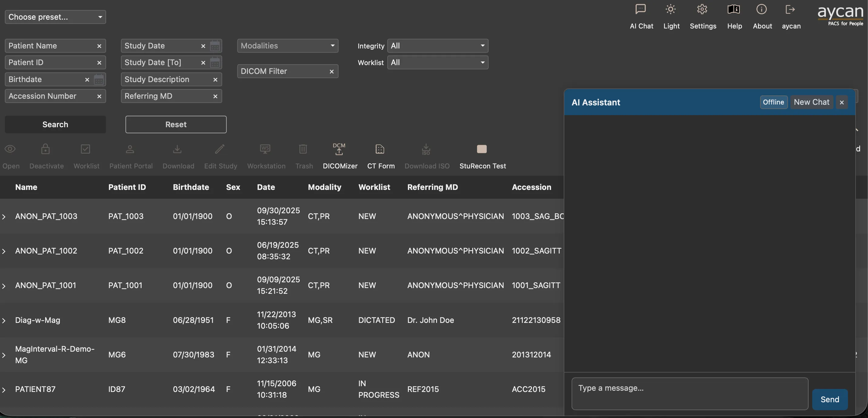This screenshot has height=418, width=868.
Task: Click the Patient Portal icon
Action: (x=130, y=149)
